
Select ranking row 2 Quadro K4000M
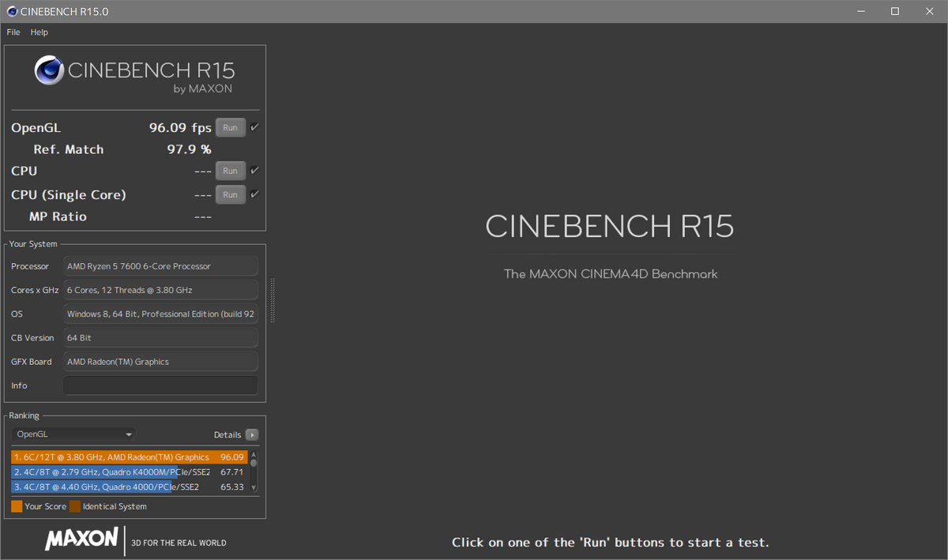[130, 472]
